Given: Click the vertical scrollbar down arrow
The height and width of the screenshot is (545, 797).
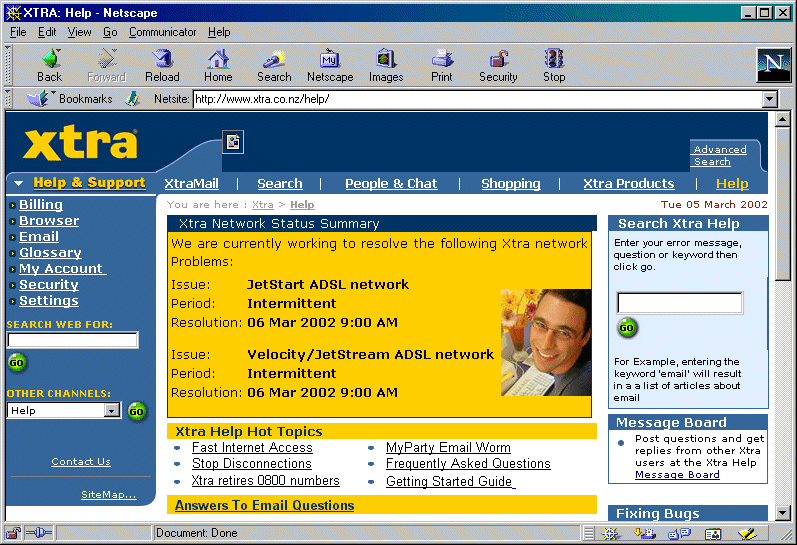Looking at the screenshot, I should pyautogui.click(x=782, y=513).
